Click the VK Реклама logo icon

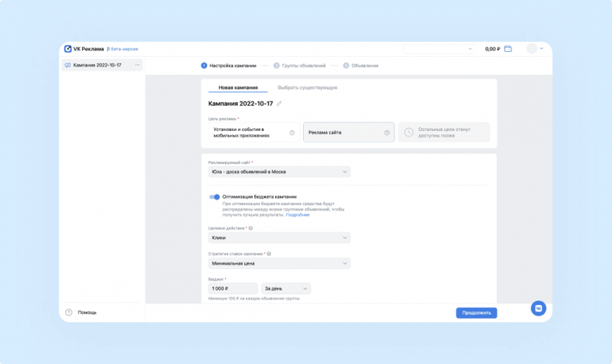68,49
